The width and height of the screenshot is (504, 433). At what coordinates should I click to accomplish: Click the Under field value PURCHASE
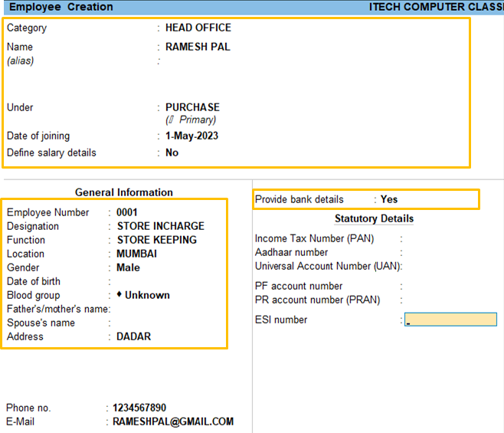[192, 107]
